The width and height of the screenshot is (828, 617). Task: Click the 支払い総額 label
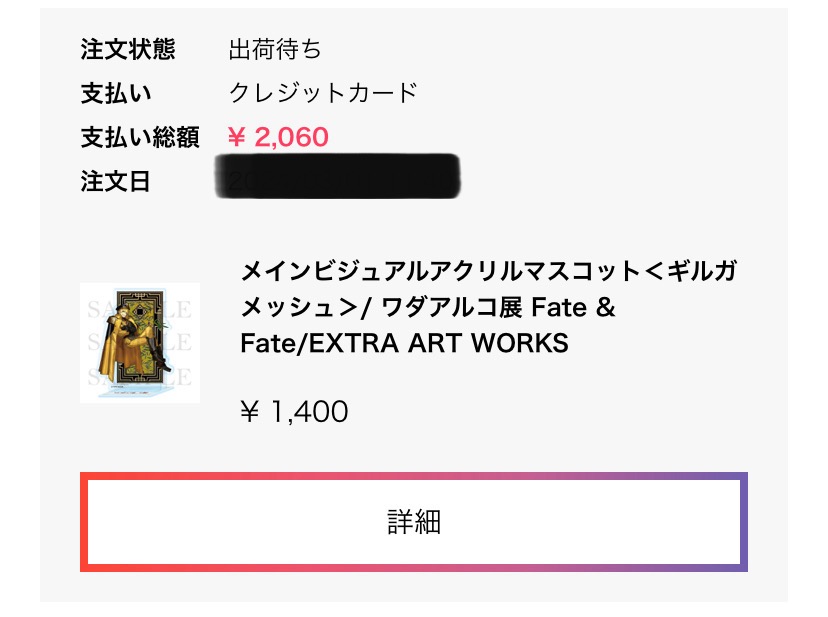pyautogui.click(x=140, y=137)
